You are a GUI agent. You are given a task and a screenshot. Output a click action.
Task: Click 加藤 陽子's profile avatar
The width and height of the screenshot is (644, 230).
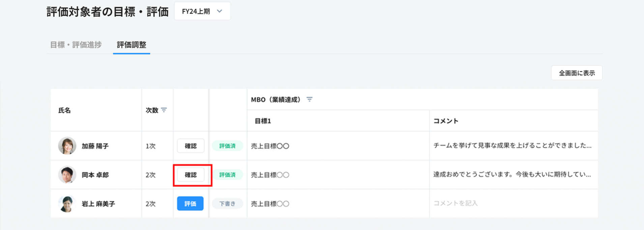[67, 146]
